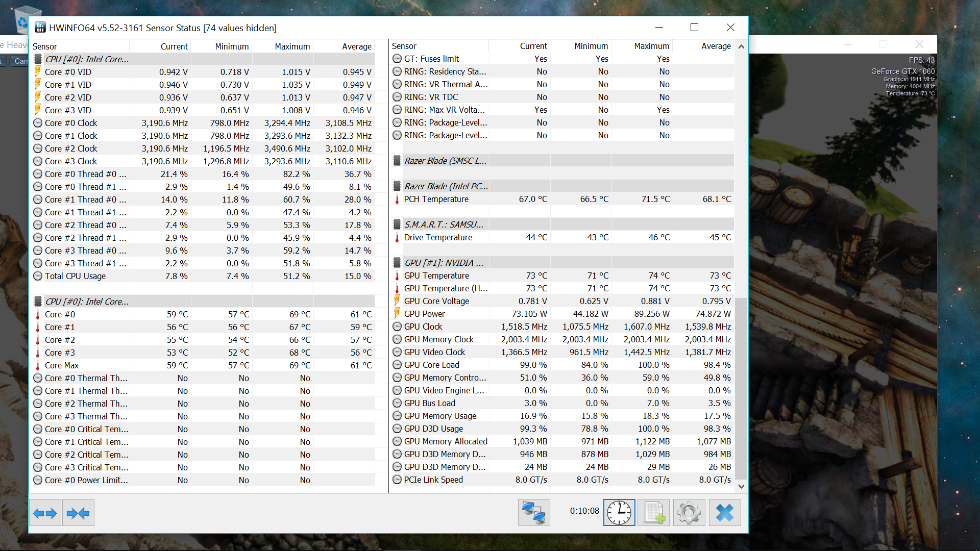Select the Razer Blade (Intel PC header row
This screenshot has height=551, width=980.
click(562, 186)
